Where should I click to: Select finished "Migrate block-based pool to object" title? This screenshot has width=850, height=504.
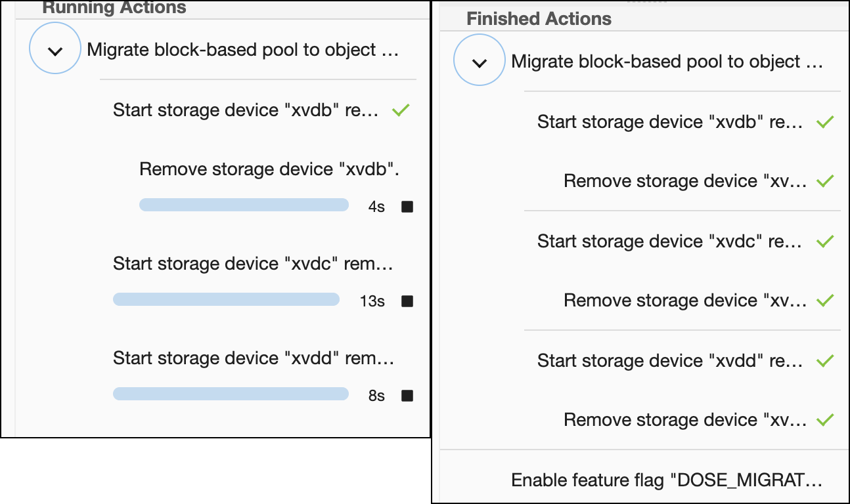pyautogui.click(x=667, y=62)
